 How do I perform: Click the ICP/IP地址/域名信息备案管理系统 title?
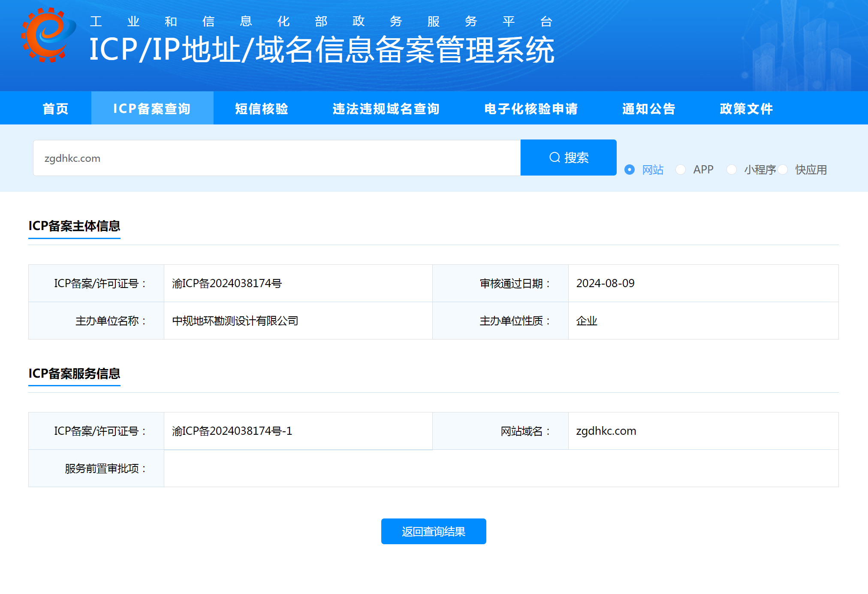(x=322, y=50)
